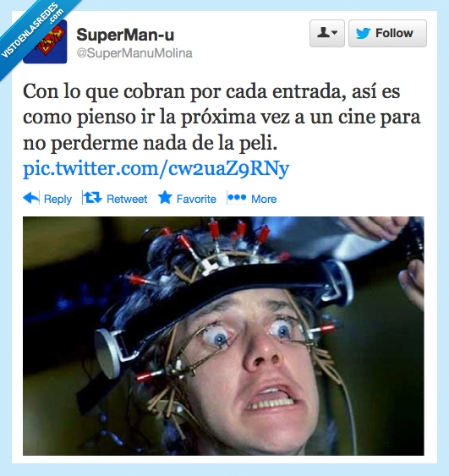Click the person silhouette icon
The width and height of the screenshot is (449, 476).
(323, 32)
